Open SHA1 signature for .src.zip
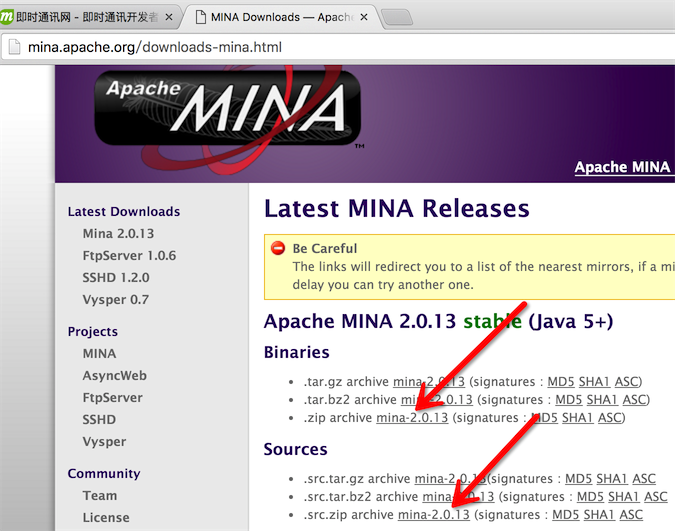675x531 pixels. click(599, 515)
